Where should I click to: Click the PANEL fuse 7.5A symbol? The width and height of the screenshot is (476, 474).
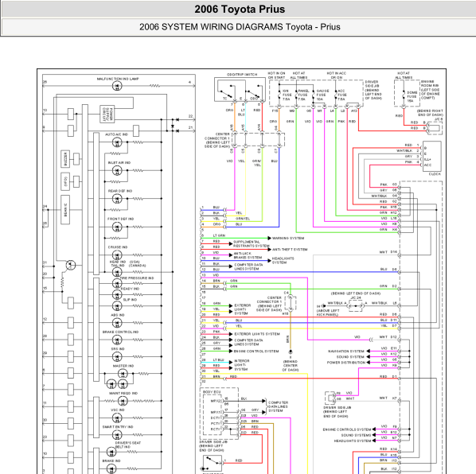[296, 95]
